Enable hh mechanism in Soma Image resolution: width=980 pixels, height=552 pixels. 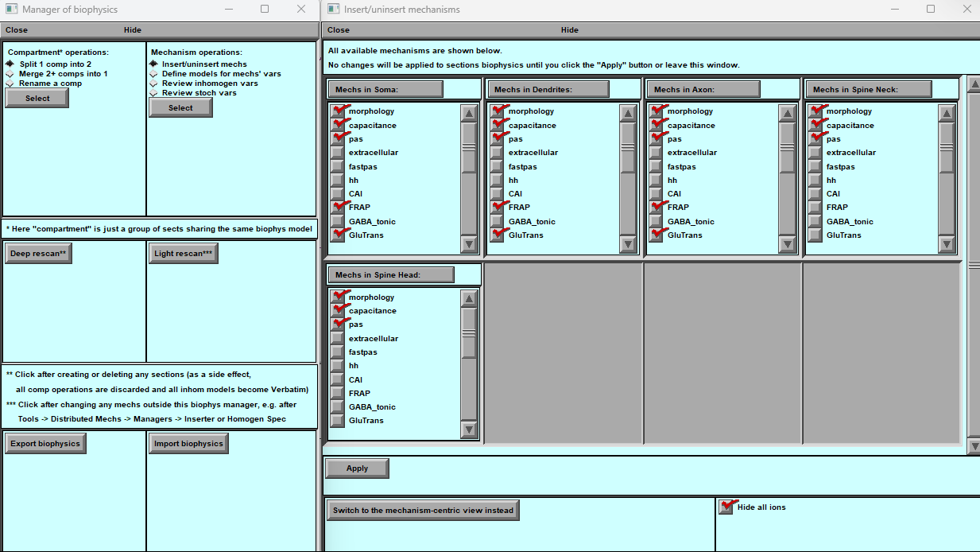click(338, 181)
